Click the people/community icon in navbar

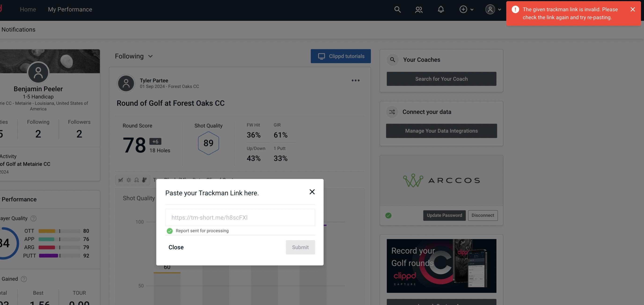point(418,9)
